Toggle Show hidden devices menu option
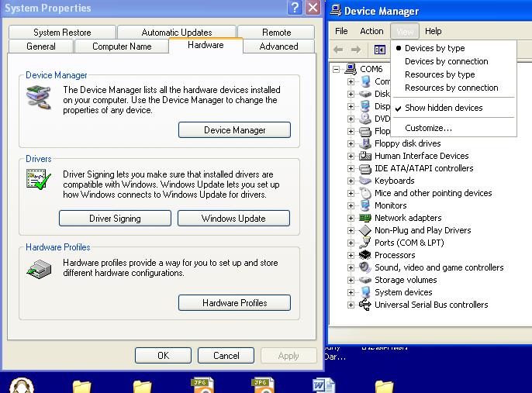This screenshot has height=393, width=532. (444, 108)
